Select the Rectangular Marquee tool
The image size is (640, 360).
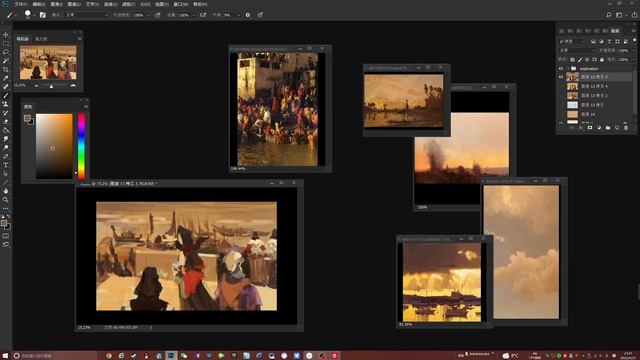[6, 43]
